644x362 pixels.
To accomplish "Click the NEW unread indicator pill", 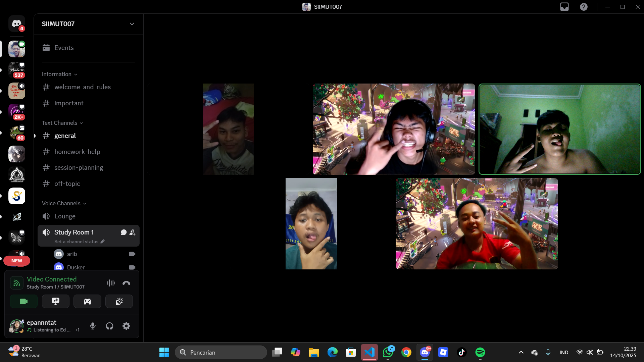I will click(17, 261).
